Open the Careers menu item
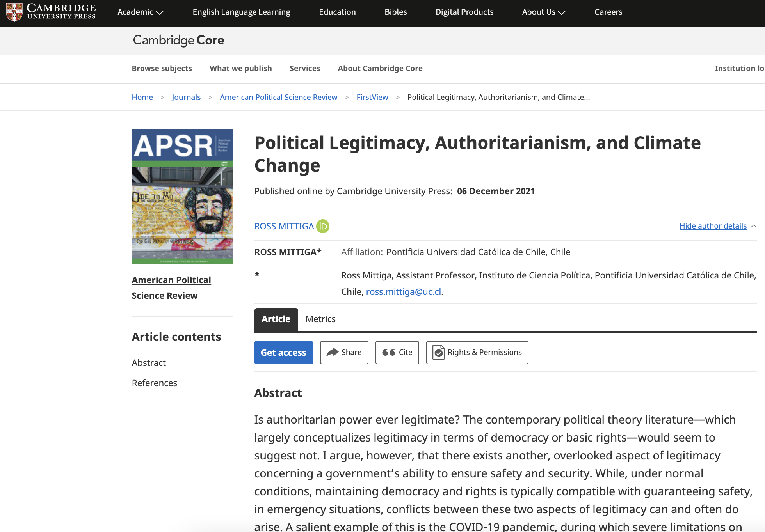Viewport: 765px width, 532px height. 608,12
